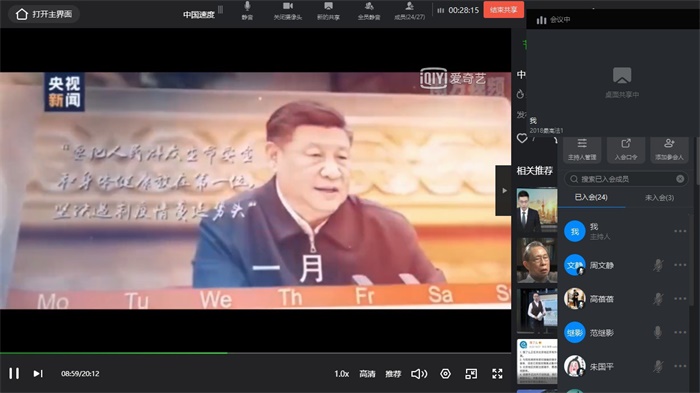Mute the video player volume
This screenshot has width=700, height=393.
tap(419, 374)
